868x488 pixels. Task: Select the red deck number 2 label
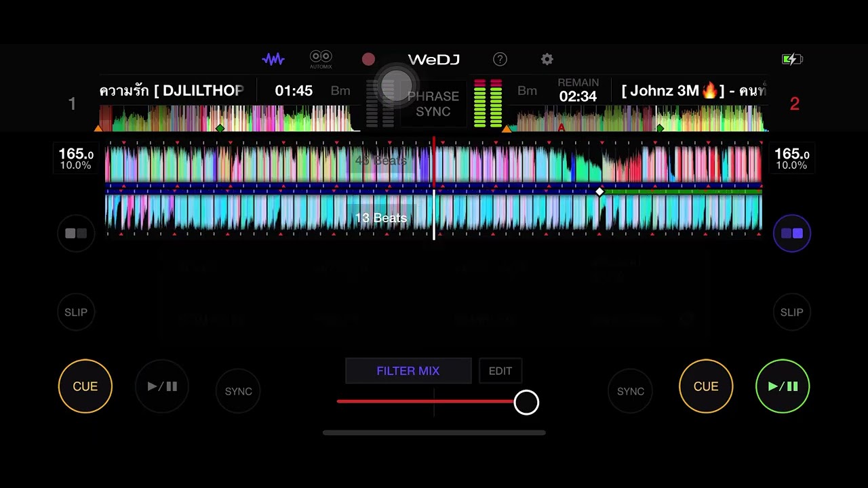tap(795, 104)
